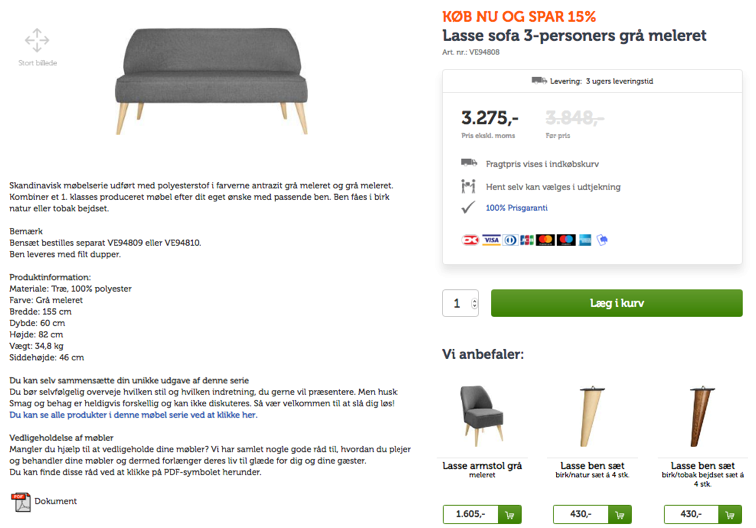Click the American Express icon
The width and height of the screenshot is (756, 528).
coord(585,240)
